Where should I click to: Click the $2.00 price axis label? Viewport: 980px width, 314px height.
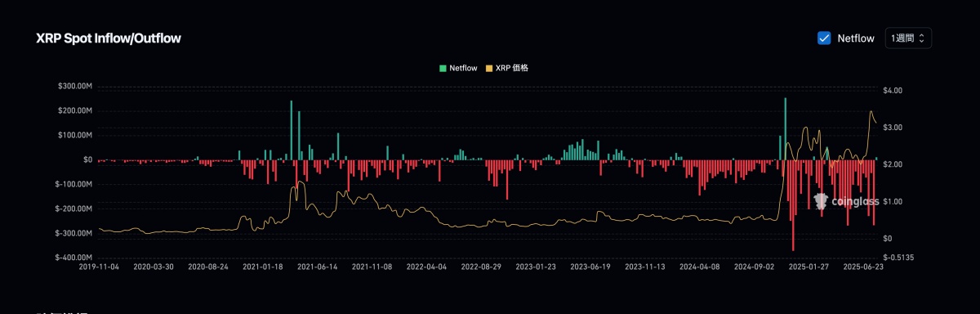click(x=893, y=164)
